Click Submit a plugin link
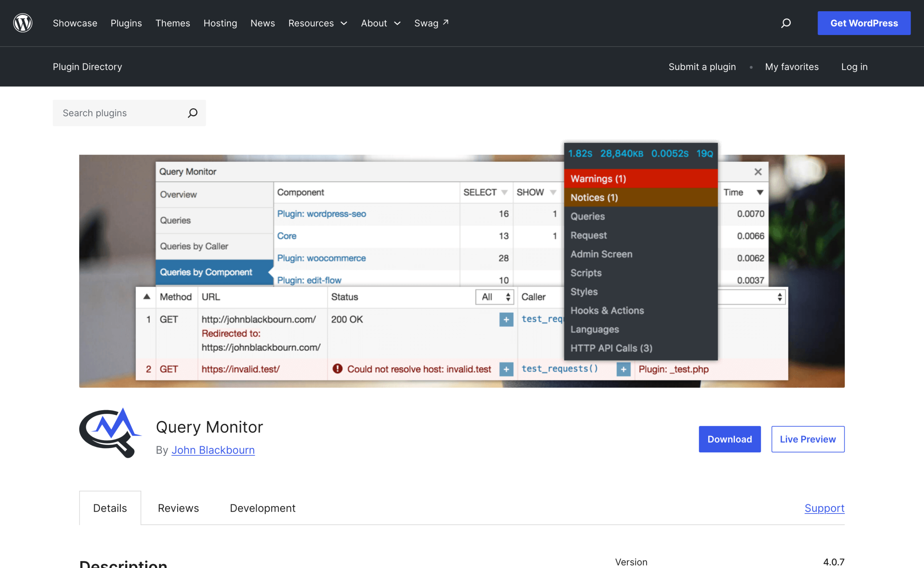The width and height of the screenshot is (924, 568). (702, 67)
